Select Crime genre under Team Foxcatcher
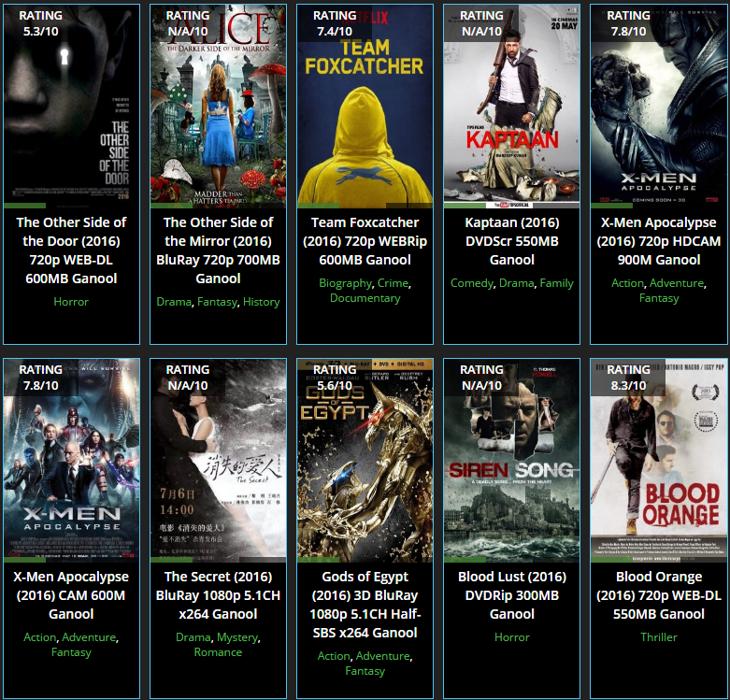The width and height of the screenshot is (730, 700). [x=393, y=283]
